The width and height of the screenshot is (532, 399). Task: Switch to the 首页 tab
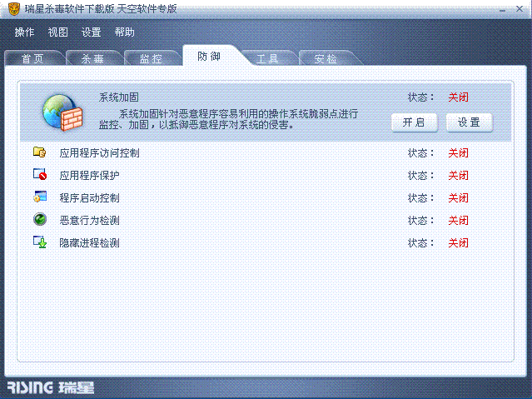pyautogui.click(x=33, y=58)
